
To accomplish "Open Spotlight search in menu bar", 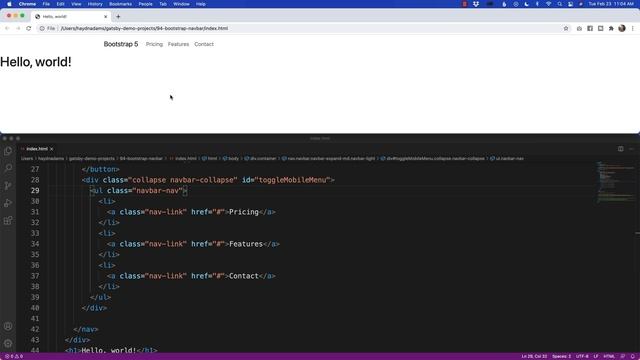I will point(560,4).
